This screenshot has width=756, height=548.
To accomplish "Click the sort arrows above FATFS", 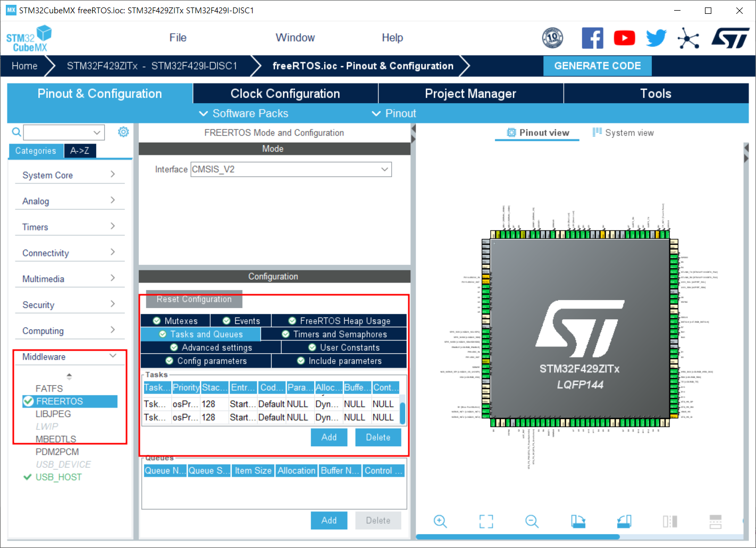I will (69, 376).
